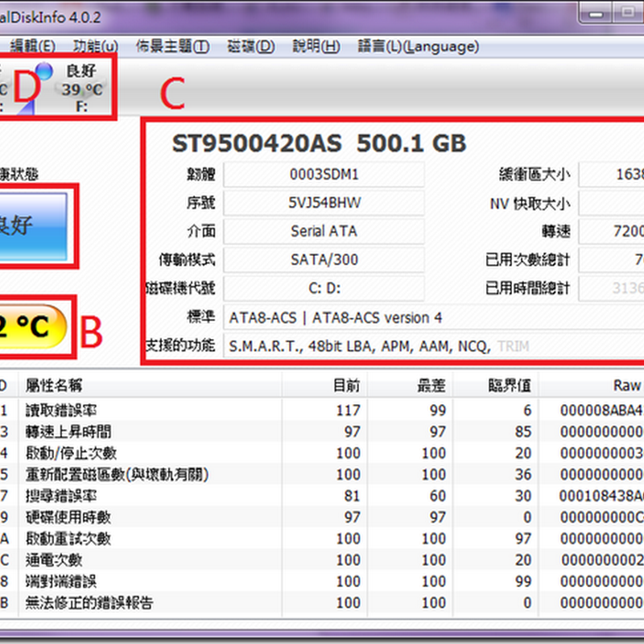Select the 端對端錯誤 attribute row
Screen dimensions: 644x644
pos(322,581)
